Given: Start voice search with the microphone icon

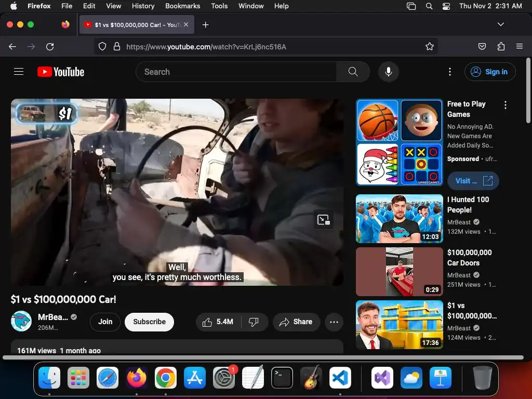Looking at the screenshot, I should [389, 72].
